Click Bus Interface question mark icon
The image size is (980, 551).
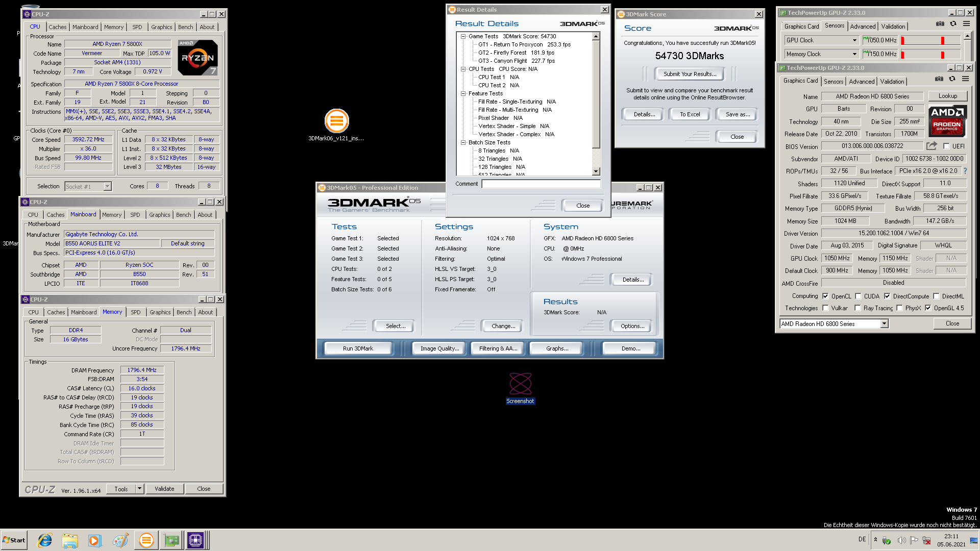pyautogui.click(x=965, y=171)
